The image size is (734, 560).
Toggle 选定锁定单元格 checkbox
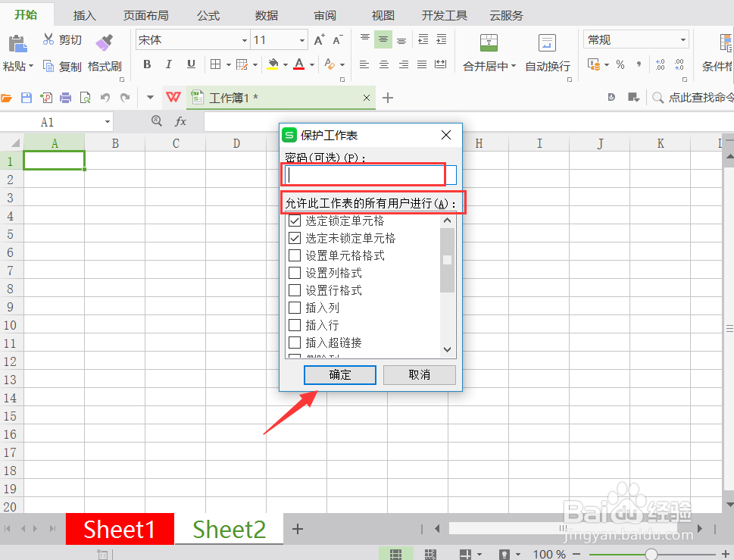[295, 220]
